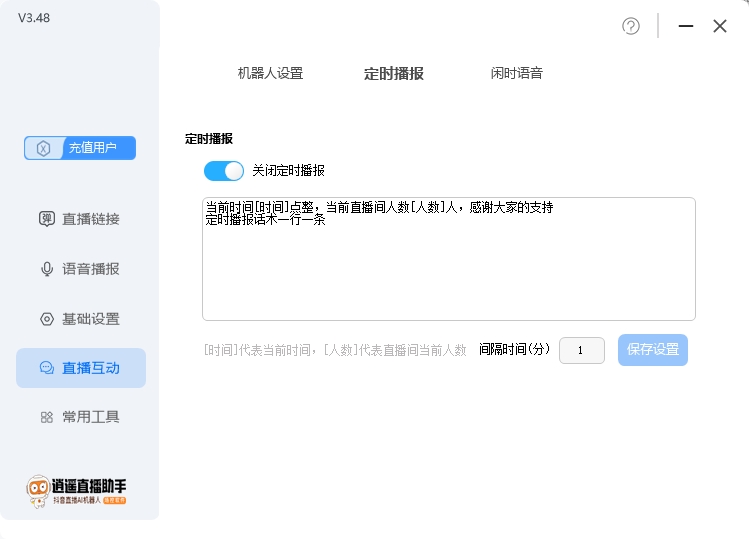Click the grid icon beside 常用工具
This screenshot has height=539, width=749.
pos(47,417)
